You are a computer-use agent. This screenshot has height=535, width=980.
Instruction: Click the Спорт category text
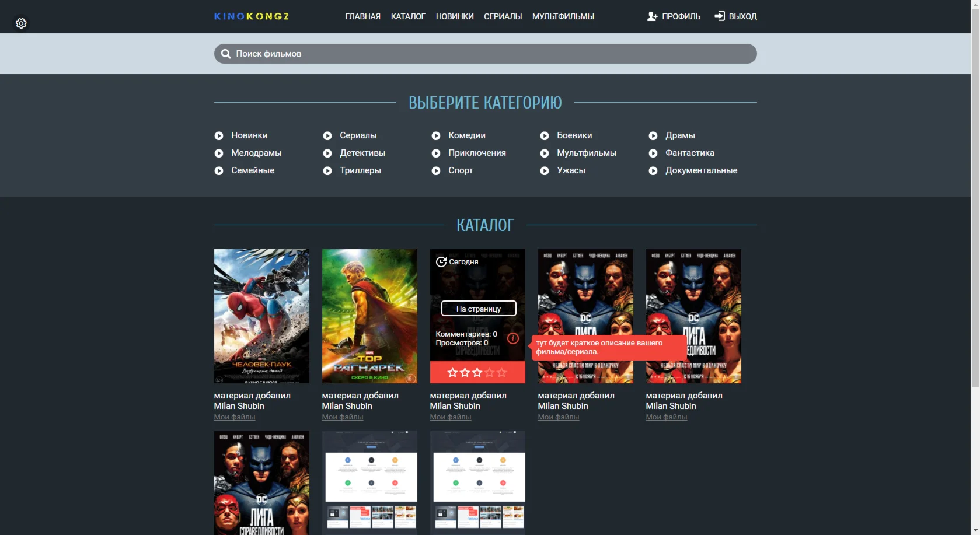[x=461, y=170]
